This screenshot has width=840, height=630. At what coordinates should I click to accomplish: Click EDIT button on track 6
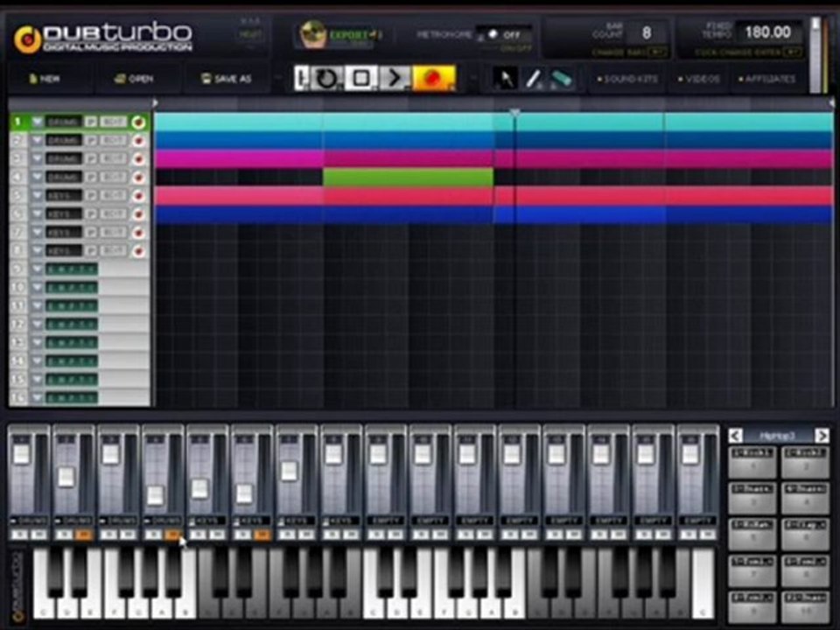tap(114, 213)
